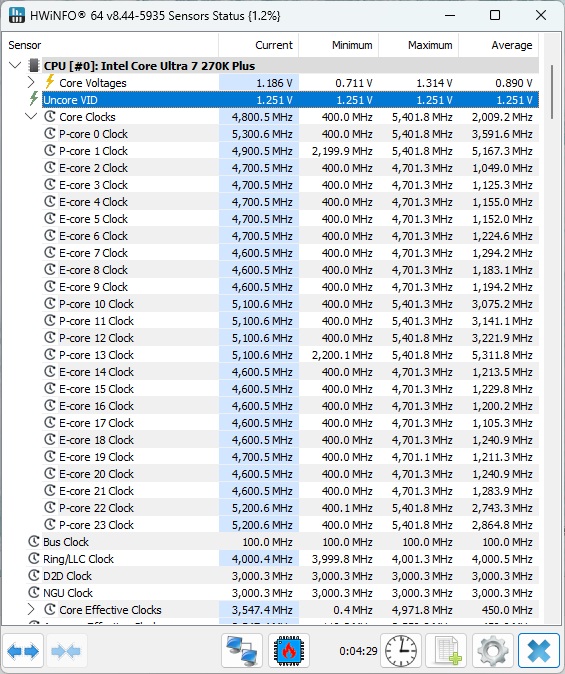Open the network remote monitoring icon
565x674 pixels.
[x=242, y=652]
